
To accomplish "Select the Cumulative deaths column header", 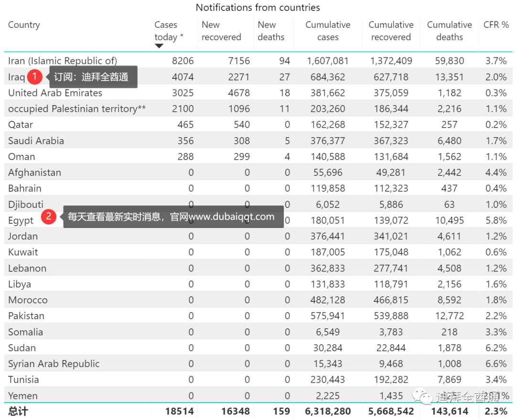I will [x=450, y=31].
